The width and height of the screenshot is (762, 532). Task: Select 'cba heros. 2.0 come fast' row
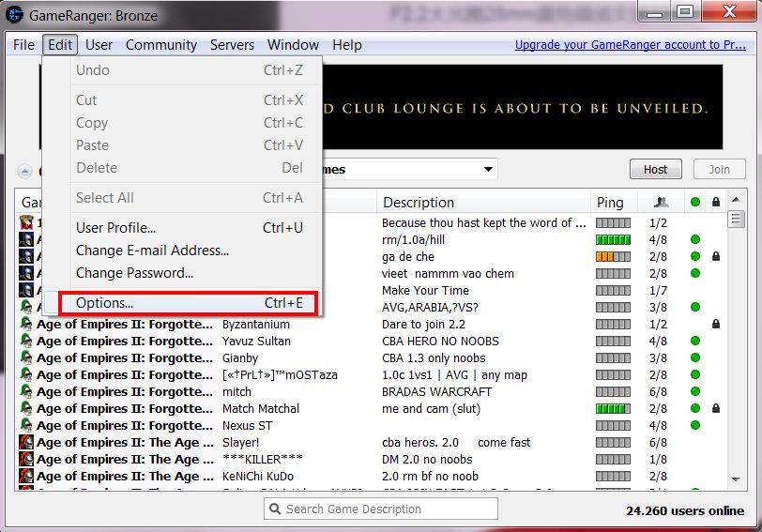tap(456, 443)
